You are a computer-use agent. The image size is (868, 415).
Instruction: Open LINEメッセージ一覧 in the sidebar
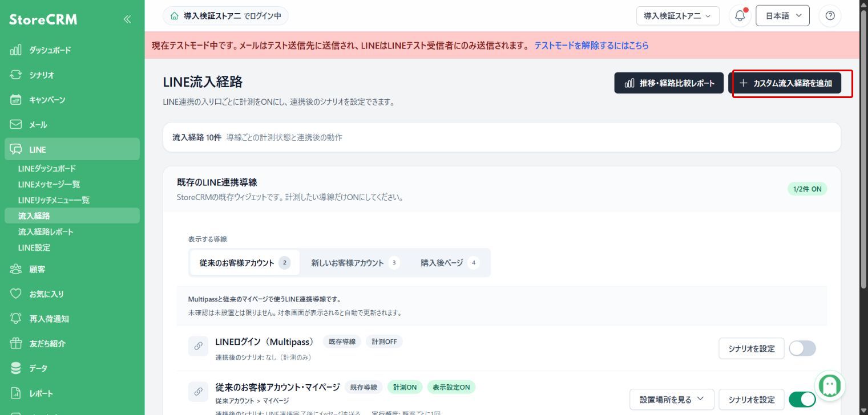tap(49, 184)
